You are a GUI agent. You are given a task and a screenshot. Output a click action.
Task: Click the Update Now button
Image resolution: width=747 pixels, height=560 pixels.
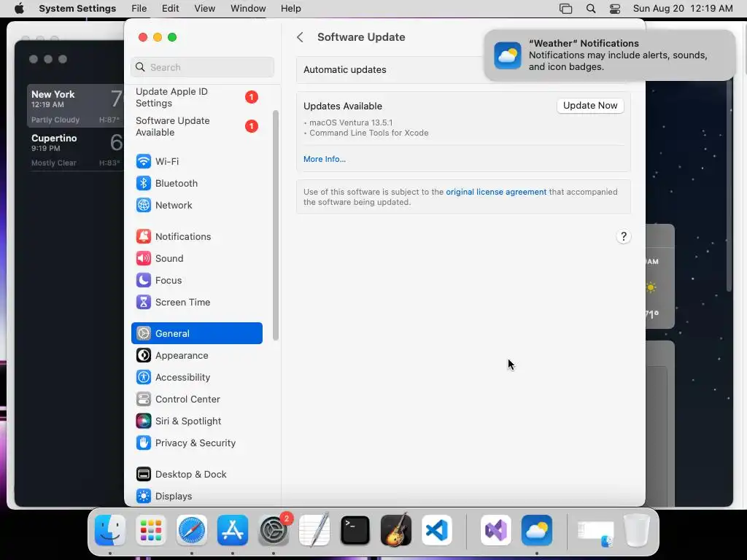(590, 106)
